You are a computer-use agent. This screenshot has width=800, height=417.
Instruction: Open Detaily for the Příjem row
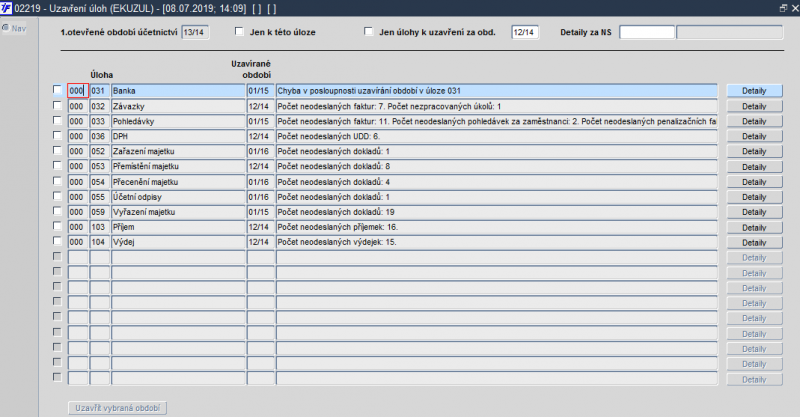tap(754, 227)
